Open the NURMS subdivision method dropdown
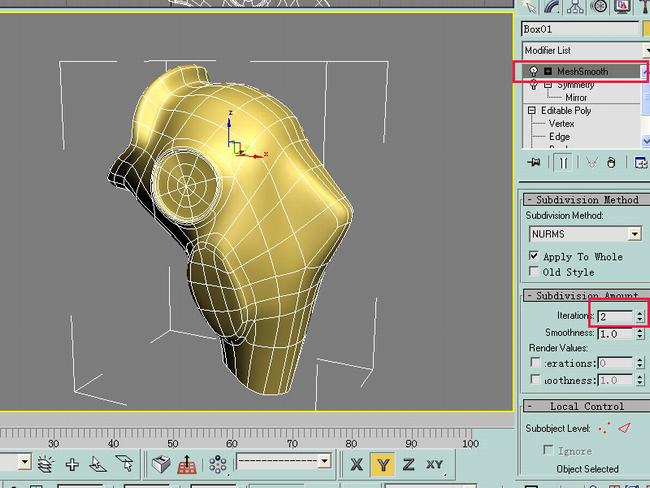This screenshot has width=650, height=488. tap(585, 234)
